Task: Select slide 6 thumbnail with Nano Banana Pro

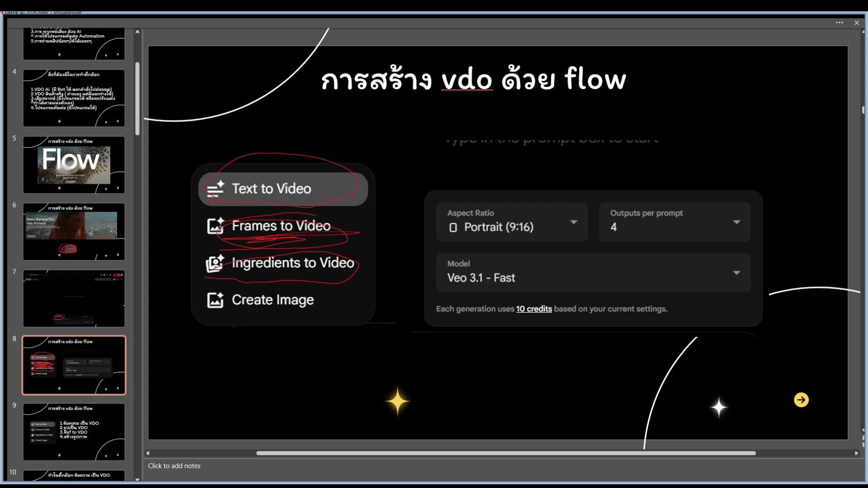Action: pos(74,232)
